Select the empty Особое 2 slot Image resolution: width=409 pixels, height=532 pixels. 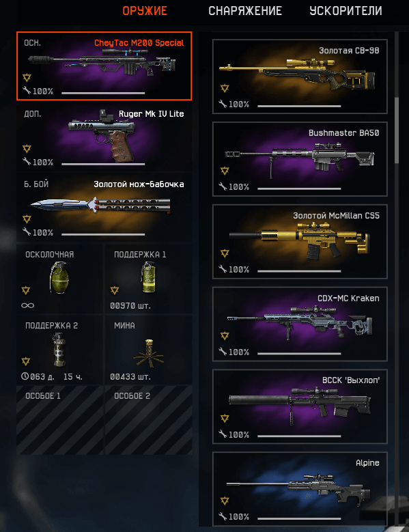tap(149, 420)
